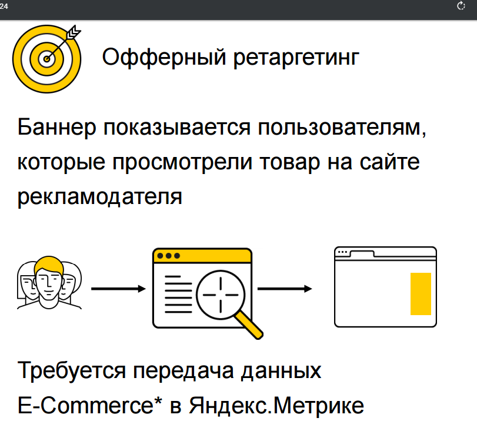
Task: Click the refresh icon in top bar
Action: [x=461, y=6]
